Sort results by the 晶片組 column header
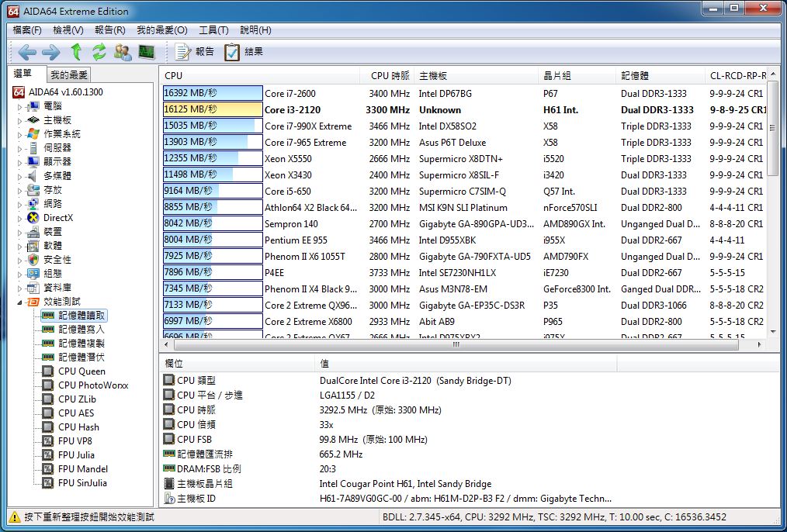Viewport: 787px width, 532px height. tap(577, 76)
